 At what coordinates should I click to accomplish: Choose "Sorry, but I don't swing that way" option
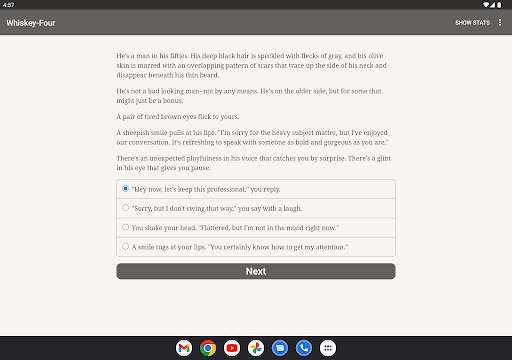coord(256,209)
